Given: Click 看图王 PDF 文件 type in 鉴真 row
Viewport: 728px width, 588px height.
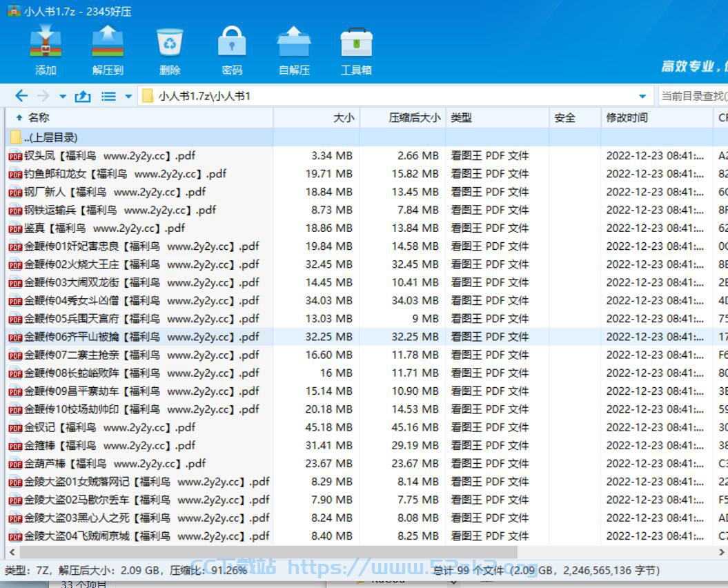Looking at the screenshot, I should pos(489,228).
